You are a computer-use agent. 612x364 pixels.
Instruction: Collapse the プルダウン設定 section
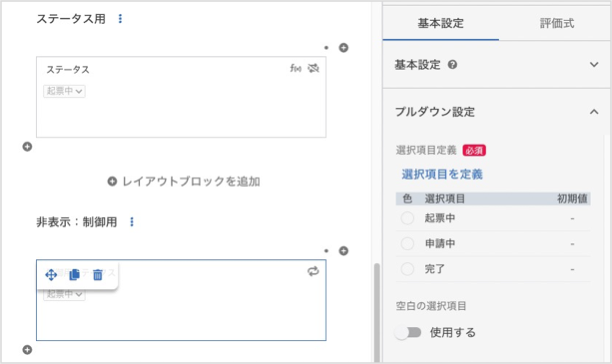point(594,112)
